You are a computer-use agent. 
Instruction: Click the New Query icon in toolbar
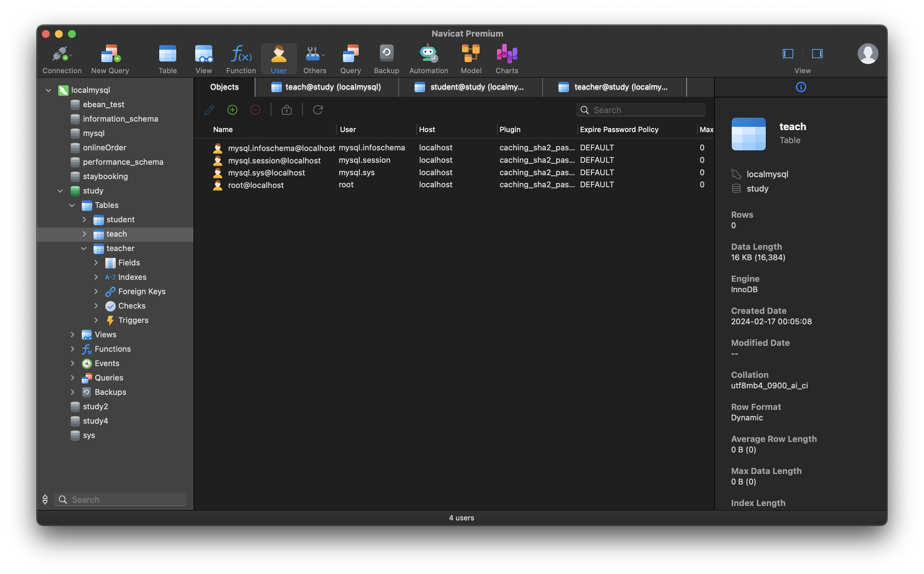pyautogui.click(x=110, y=58)
